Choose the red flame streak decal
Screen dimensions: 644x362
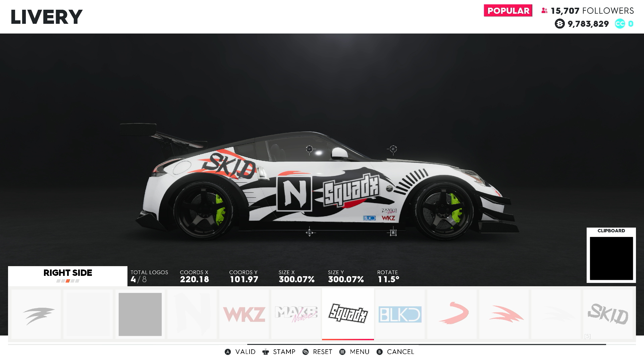pos(504,314)
